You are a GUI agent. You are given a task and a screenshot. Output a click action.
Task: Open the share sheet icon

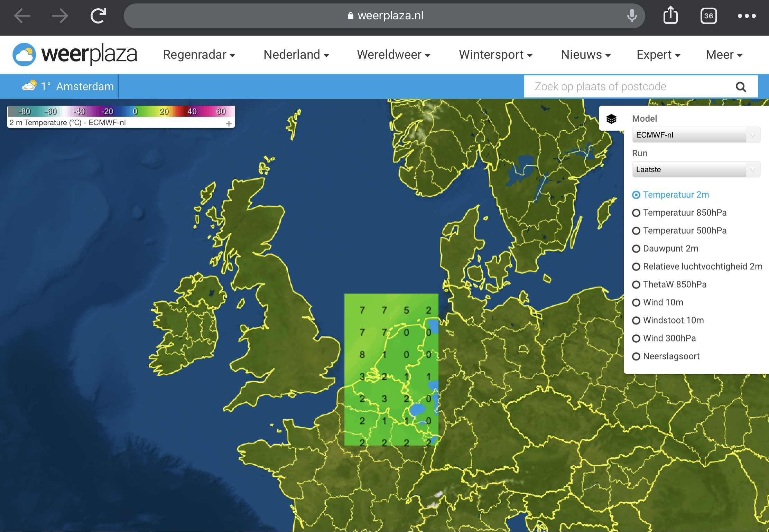670,15
